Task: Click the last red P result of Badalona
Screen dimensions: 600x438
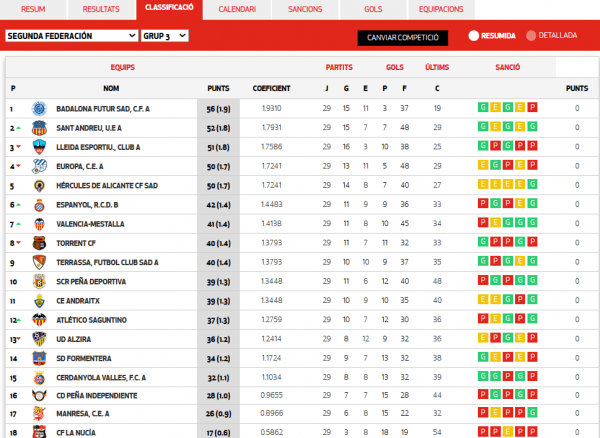Action: [532, 107]
